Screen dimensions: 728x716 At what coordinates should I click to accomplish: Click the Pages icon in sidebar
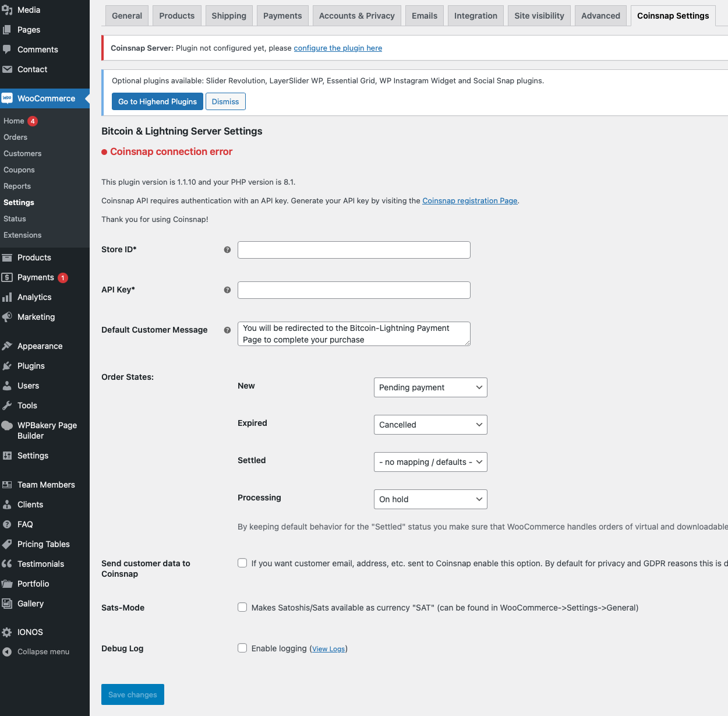point(7,30)
